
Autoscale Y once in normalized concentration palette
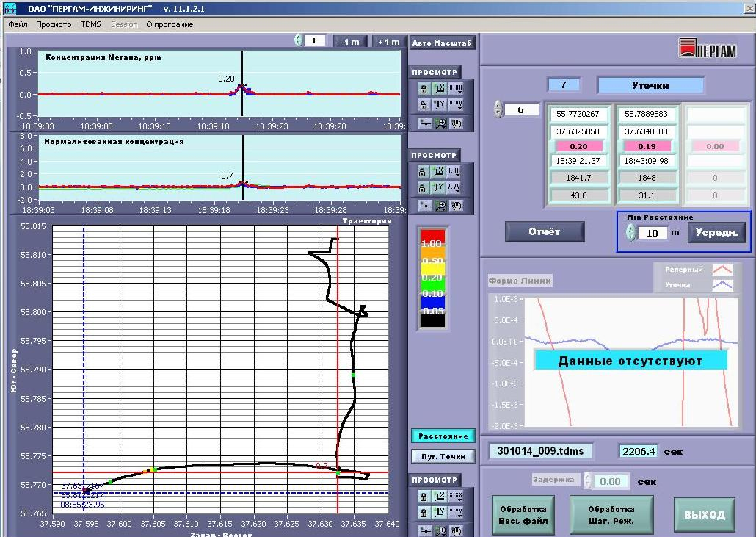tap(439, 187)
